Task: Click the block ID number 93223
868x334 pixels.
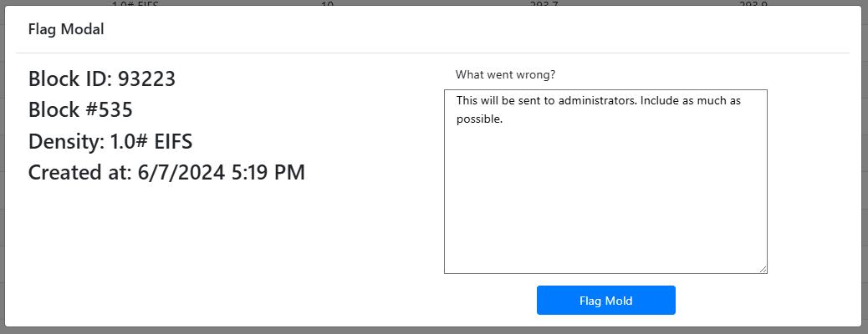Action: (146, 79)
